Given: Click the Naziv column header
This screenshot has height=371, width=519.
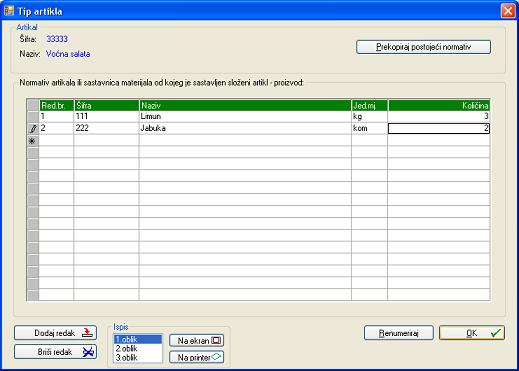Looking at the screenshot, I should click(x=245, y=106).
